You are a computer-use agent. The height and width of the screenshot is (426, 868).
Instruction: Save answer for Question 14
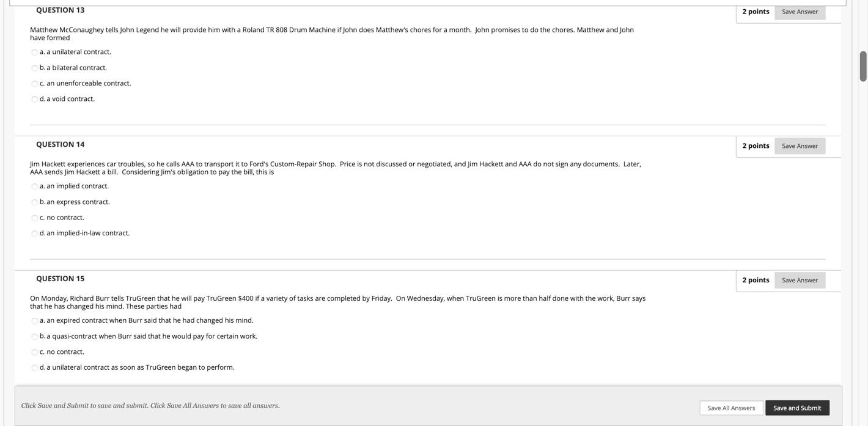coord(800,146)
